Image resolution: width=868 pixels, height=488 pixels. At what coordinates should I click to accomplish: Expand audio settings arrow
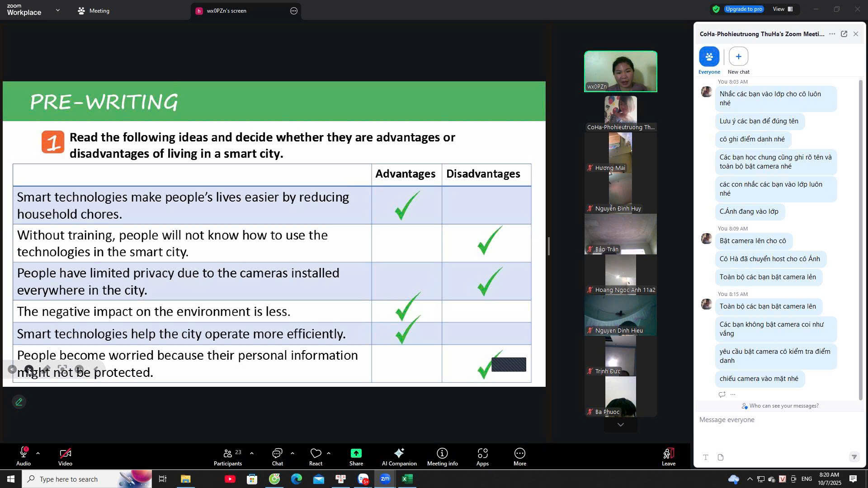[x=38, y=453]
